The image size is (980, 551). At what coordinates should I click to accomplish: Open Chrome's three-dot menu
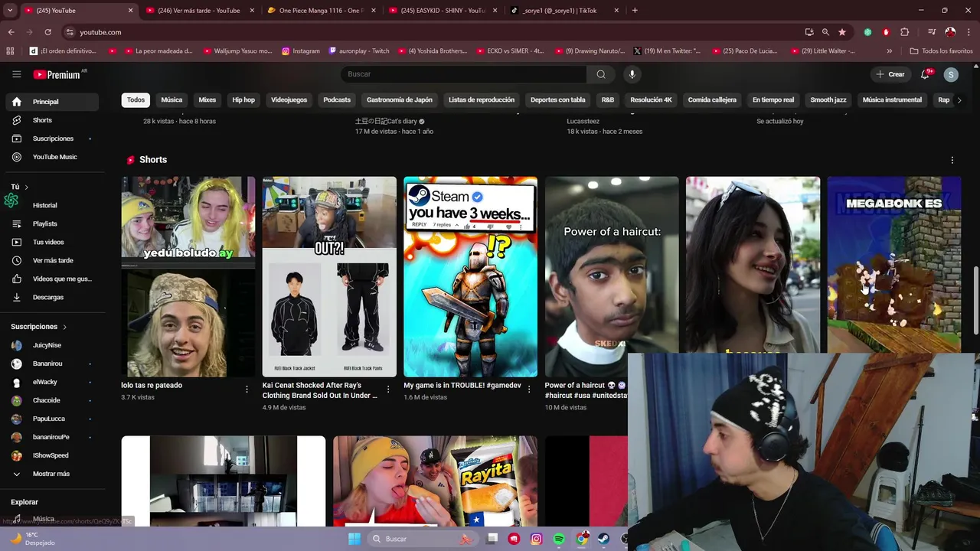tap(968, 32)
